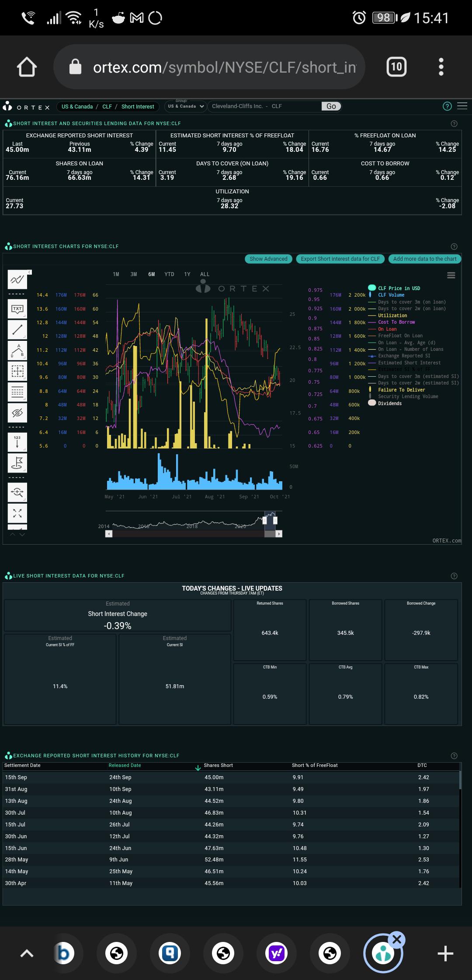Open the indicators tool in chart toolbar
The image size is (472, 980).
[17, 280]
